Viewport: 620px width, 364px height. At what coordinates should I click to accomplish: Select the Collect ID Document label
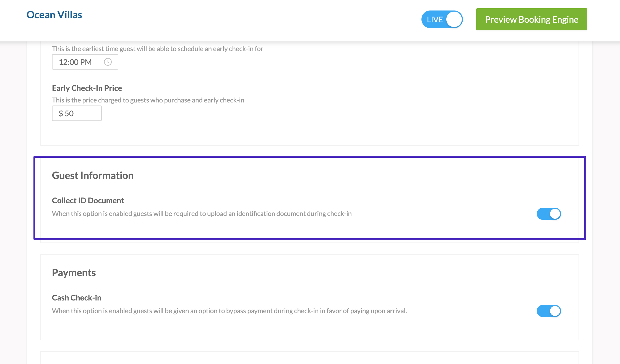[88, 201]
